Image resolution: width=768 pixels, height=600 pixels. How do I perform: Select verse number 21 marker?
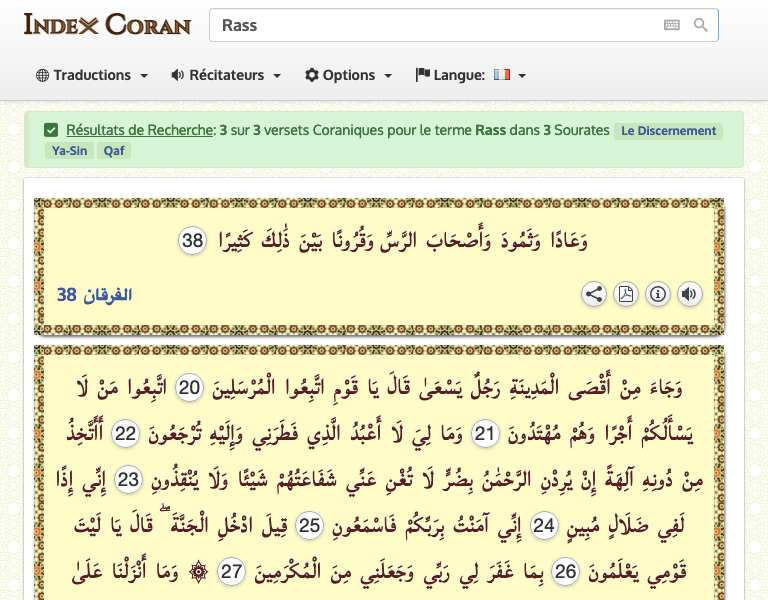485,433
